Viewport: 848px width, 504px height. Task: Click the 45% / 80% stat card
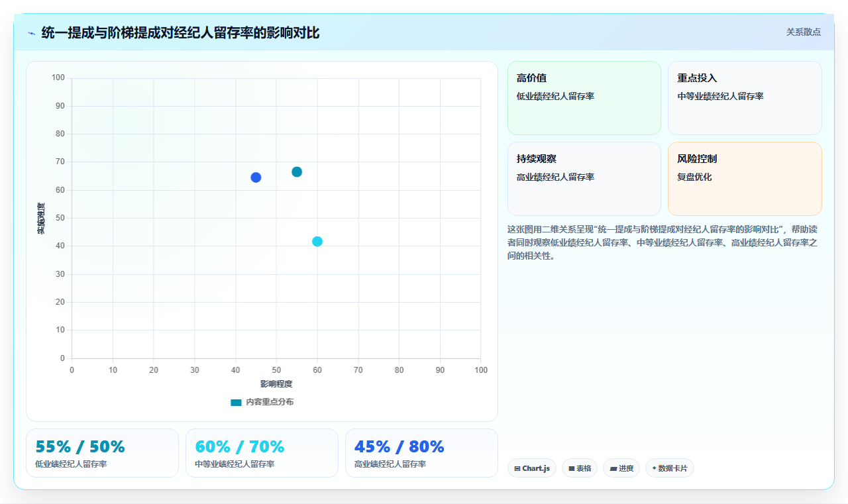coord(421,453)
